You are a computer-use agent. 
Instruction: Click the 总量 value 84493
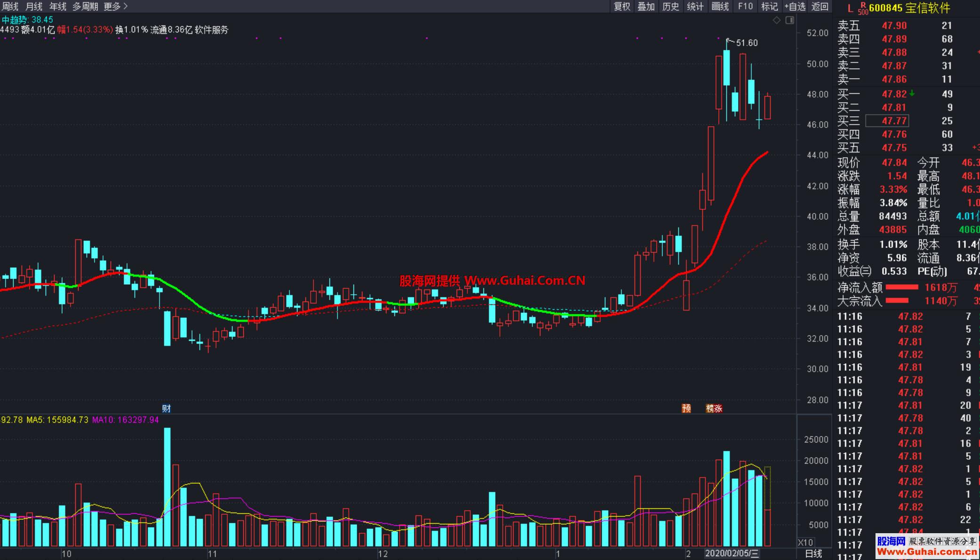[892, 216]
